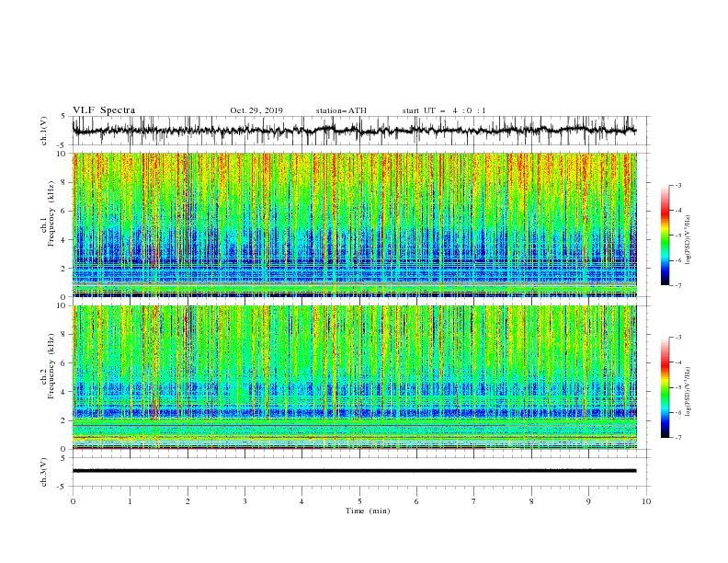
Task: Click the ch.1 PSD color scale bar
Action: point(665,236)
